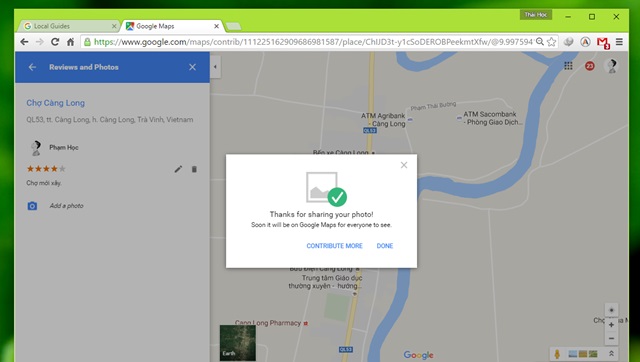Go back from Reviews and Photos panel

tap(32, 67)
